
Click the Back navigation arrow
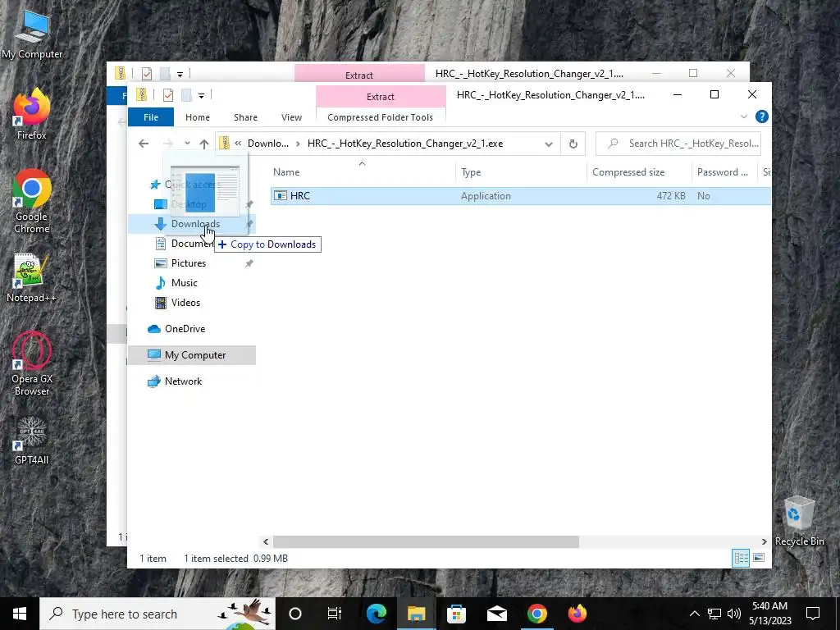143,144
